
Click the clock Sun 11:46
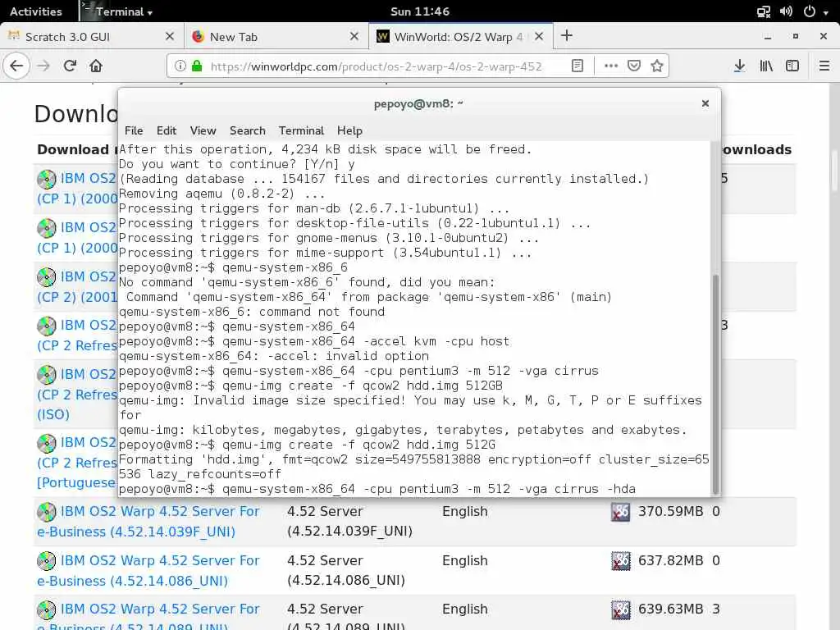[x=419, y=11]
